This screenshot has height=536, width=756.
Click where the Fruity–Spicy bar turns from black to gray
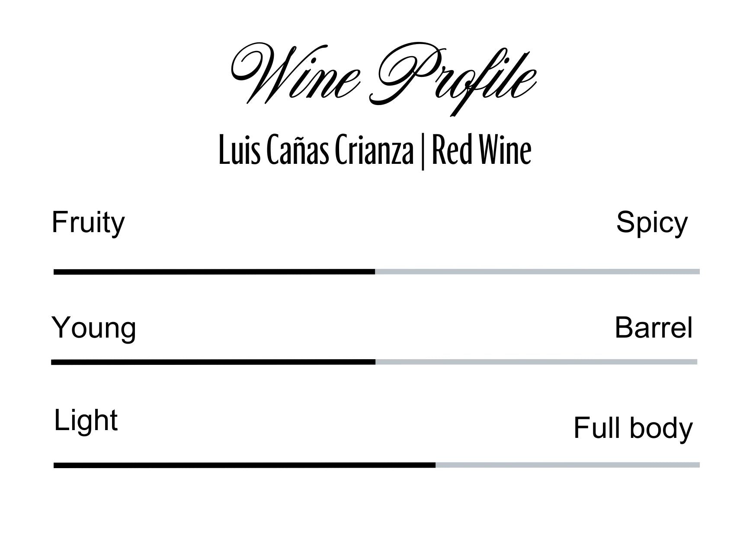[375, 272]
